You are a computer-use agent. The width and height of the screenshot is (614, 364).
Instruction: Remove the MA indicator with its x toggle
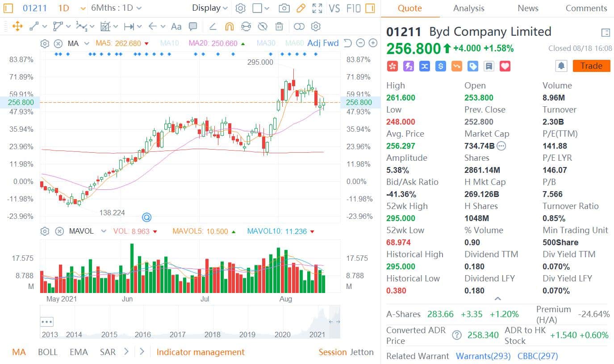tap(58, 43)
